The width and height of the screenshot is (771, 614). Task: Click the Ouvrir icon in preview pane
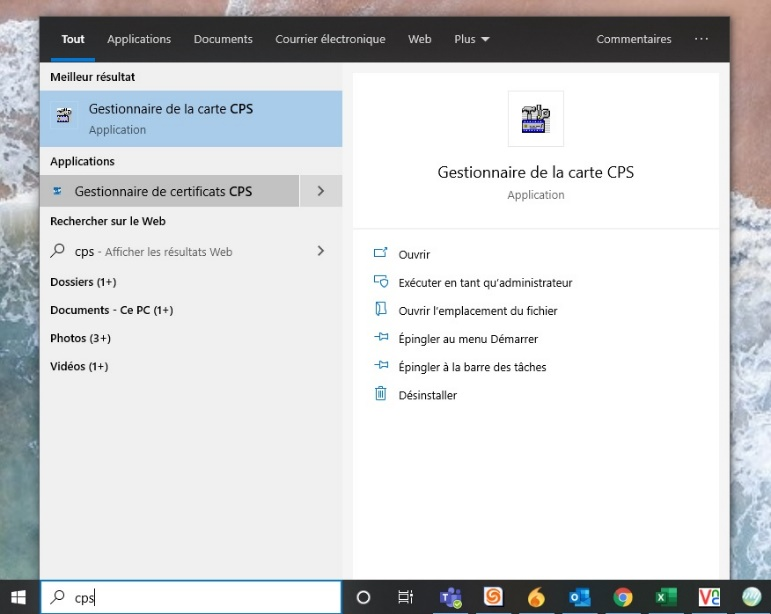tap(381, 253)
